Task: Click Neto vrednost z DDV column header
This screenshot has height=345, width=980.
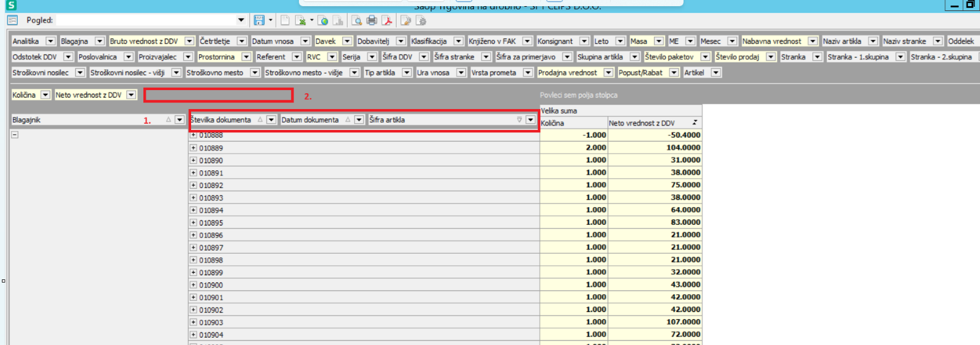Action: click(642, 123)
